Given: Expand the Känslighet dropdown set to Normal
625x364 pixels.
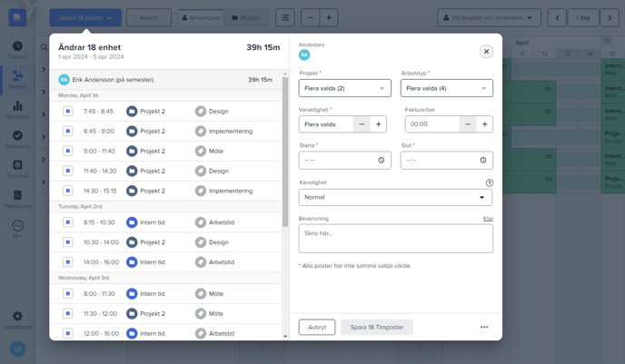Looking at the screenshot, I should [x=395, y=197].
